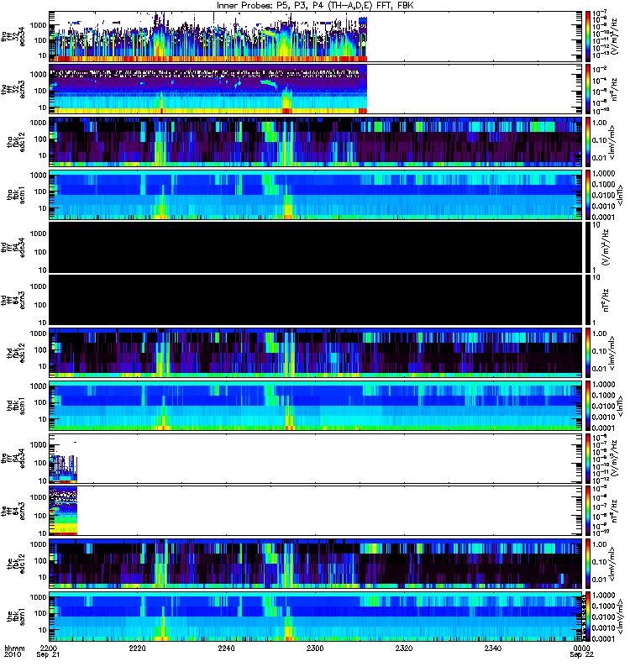Screen dimensions: 630x672
Task: Open the thd fbk edc12 panel
Action: point(316,353)
